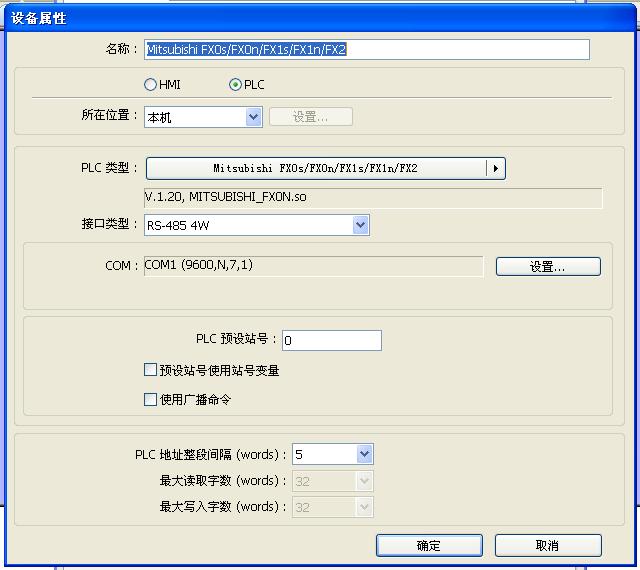The image size is (640, 570).
Task: Open the PLC 地址整段间隔 dropdown
Action: [x=332, y=455]
